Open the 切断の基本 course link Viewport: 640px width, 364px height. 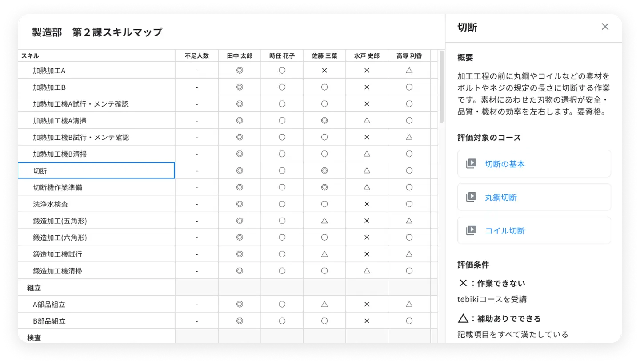504,164
